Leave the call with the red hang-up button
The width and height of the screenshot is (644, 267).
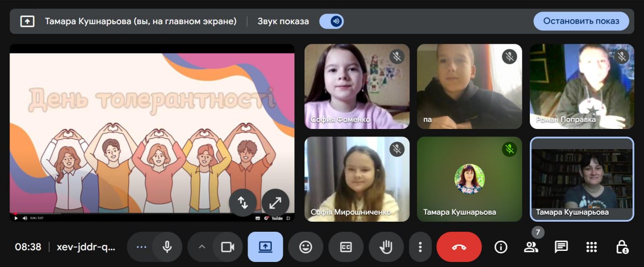(459, 247)
